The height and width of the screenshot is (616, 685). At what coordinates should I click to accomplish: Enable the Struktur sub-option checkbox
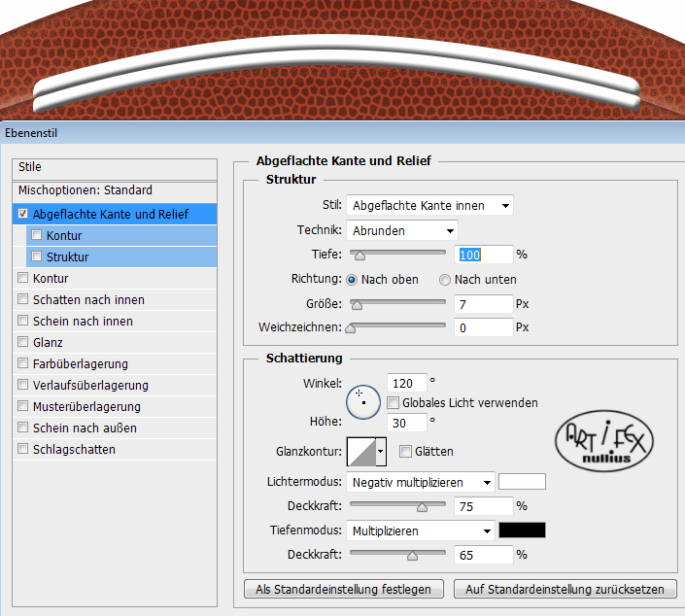pyautogui.click(x=37, y=257)
